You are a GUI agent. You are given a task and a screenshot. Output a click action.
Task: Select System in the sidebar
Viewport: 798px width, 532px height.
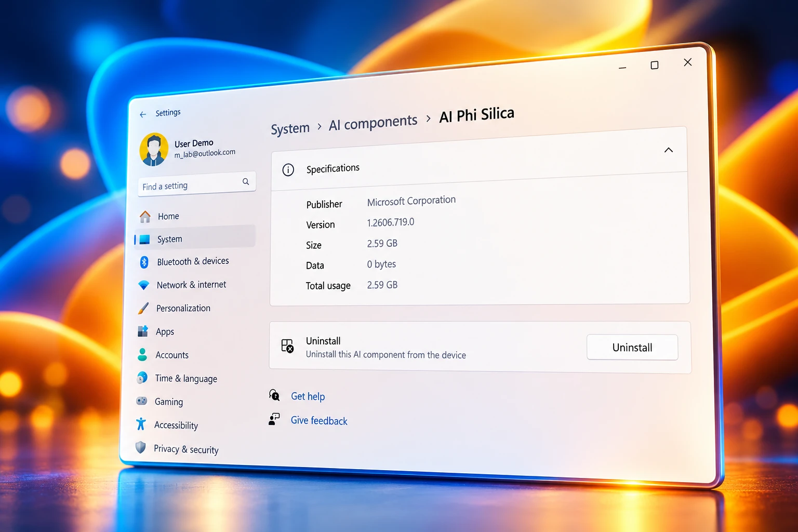195,238
